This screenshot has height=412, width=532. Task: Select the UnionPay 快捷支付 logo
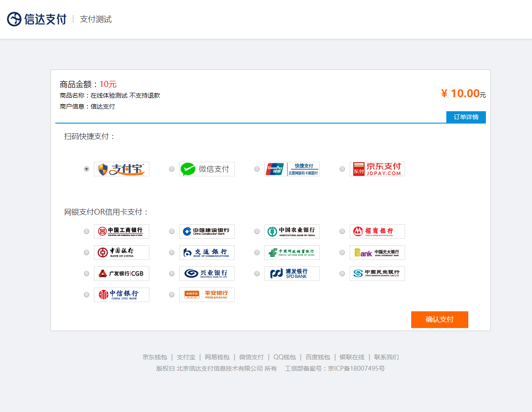pyautogui.click(x=292, y=169)
